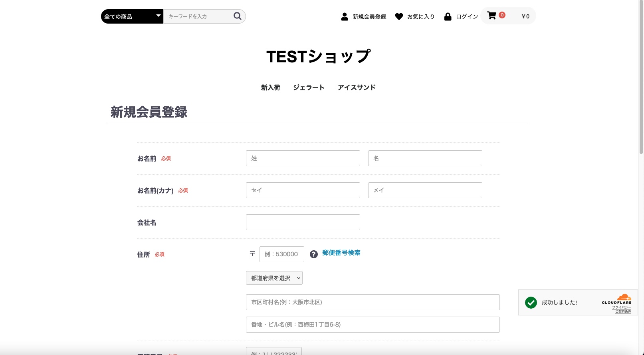This screenshot has width=644, height=355.
Task: Click the green success checkmark icon
Action: click(531, 303)
